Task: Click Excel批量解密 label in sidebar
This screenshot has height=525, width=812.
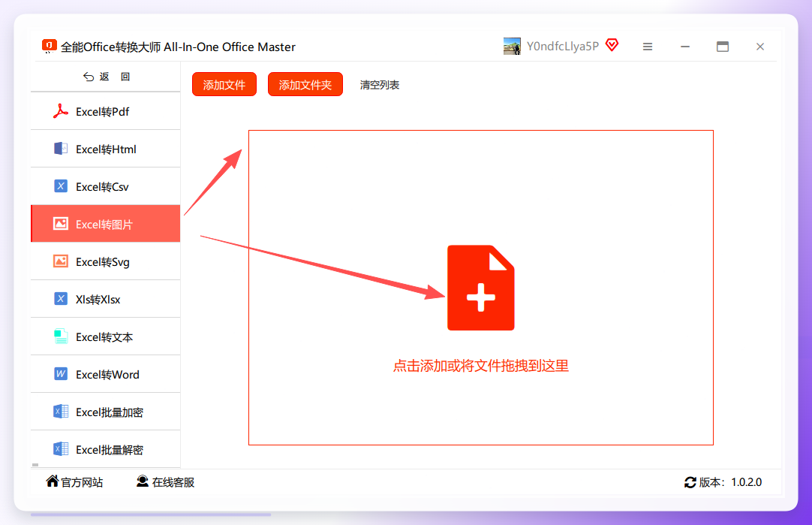Action: coord(110,450)
